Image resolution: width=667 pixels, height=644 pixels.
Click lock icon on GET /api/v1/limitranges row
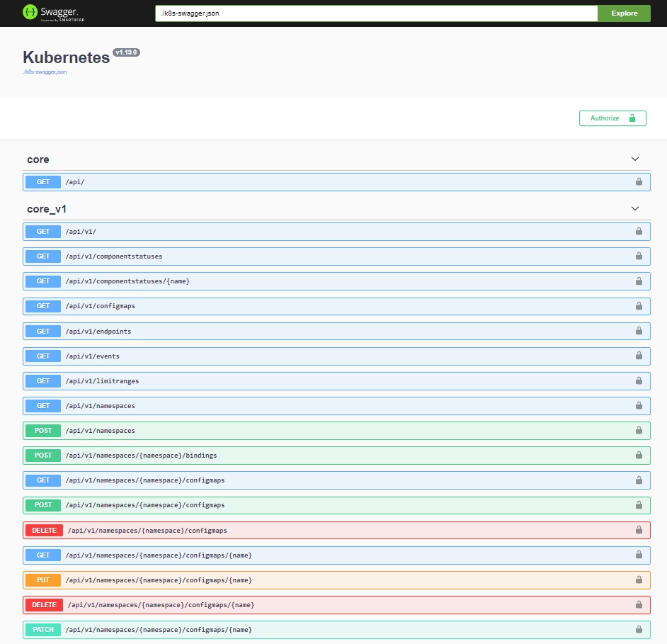point(639,381)
